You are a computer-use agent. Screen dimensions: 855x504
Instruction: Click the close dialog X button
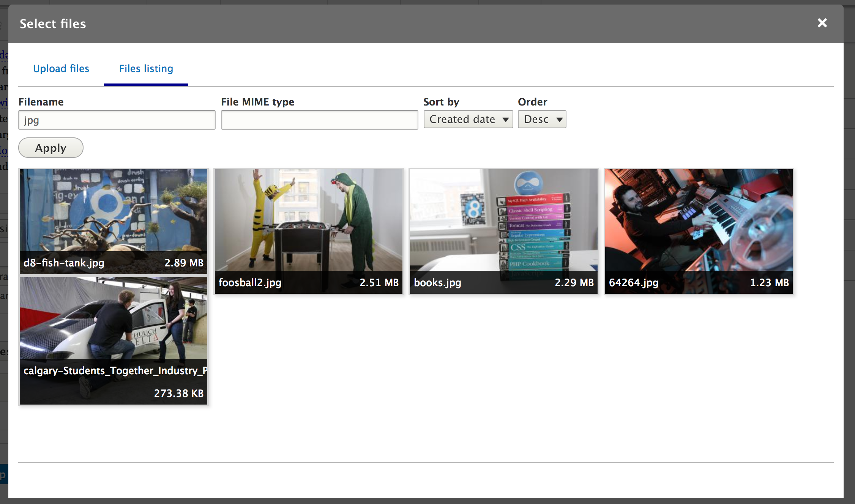tap(822, 24)
